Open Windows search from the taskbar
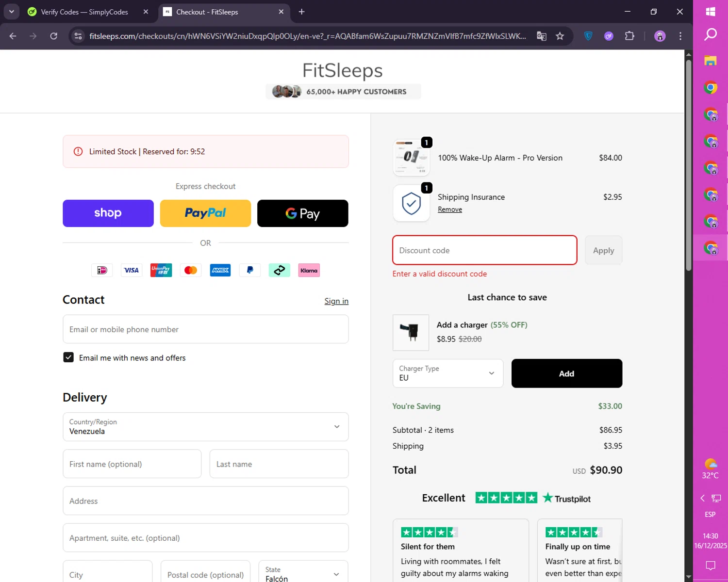 711,34
